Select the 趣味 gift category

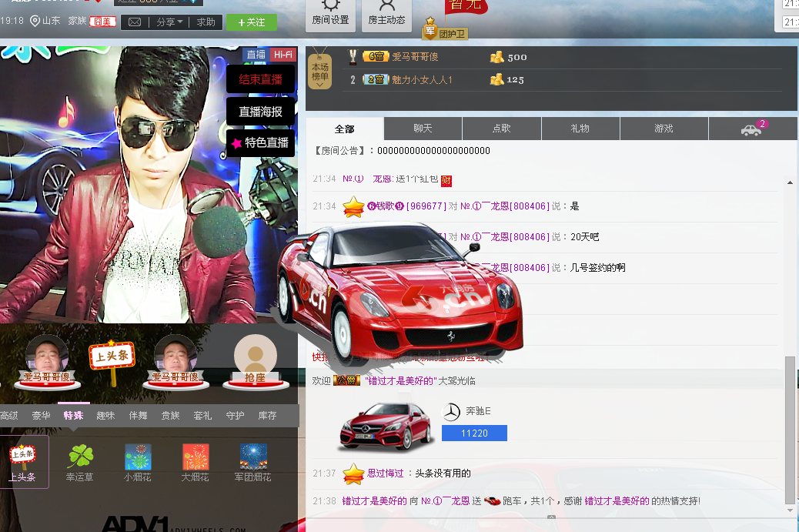[x=106, y=415]
